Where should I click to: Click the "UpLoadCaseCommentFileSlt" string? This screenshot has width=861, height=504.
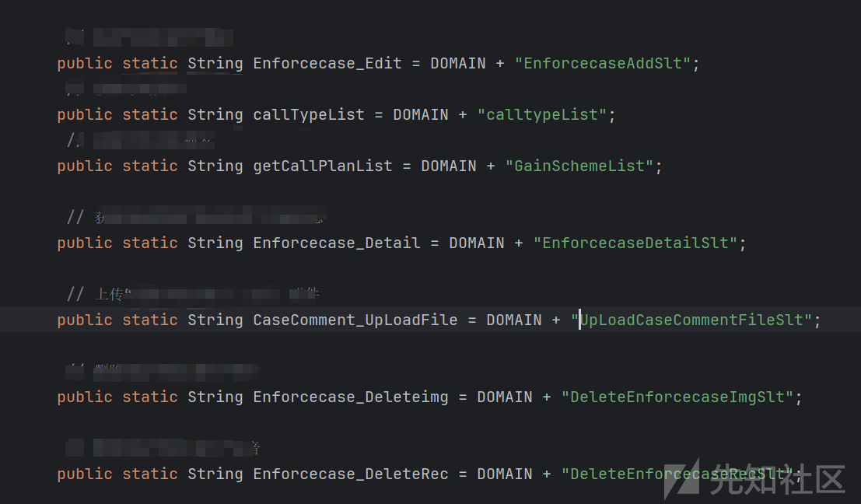point(691,320)
